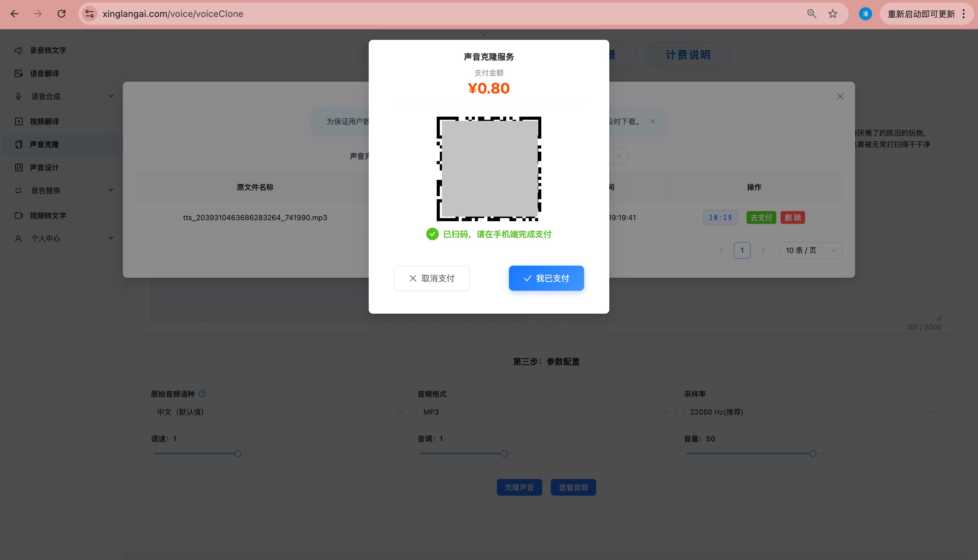Close the order list dialog X
Screen dimensions: 978x560
[840, 96]
